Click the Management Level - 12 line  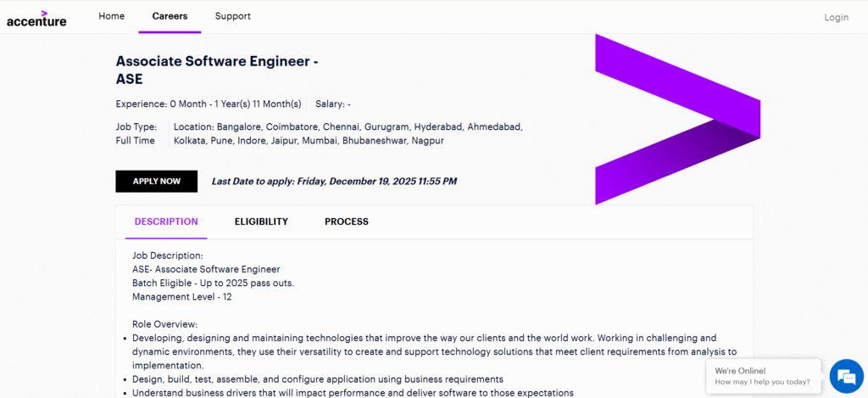[181, 297]
